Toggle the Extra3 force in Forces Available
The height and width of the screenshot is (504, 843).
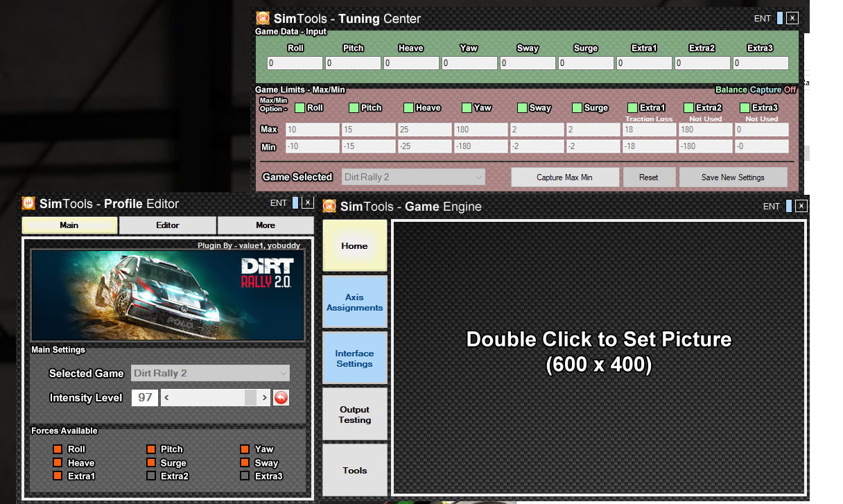[245, 476]
